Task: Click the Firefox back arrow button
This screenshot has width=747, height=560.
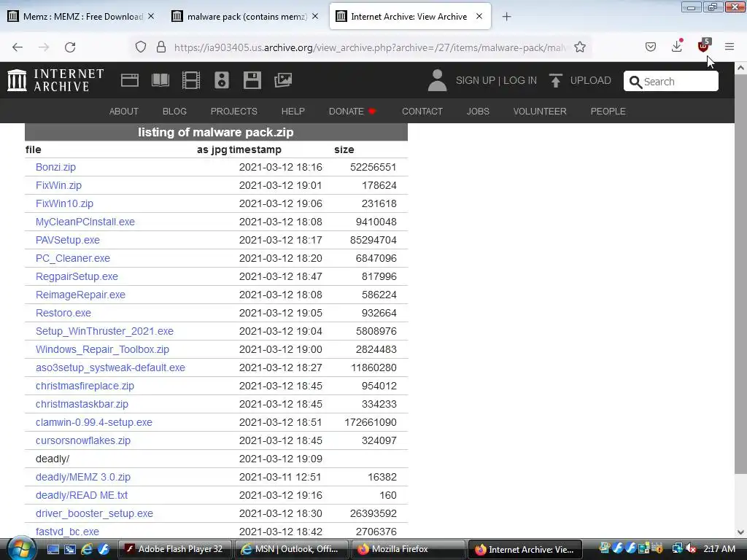Action: click(x=18, y=47)
